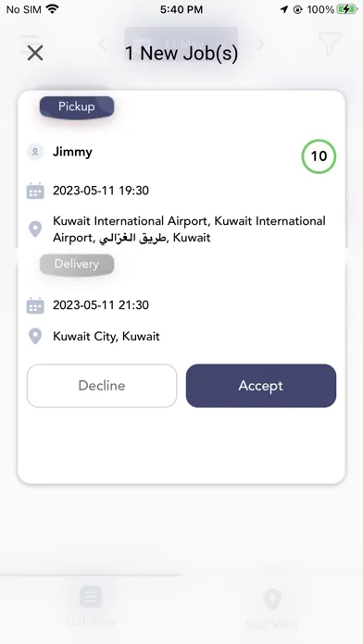Image resolution: width=363 pixels, height=644 pixels.
Task: Close the New Job(s) dialog
Action: pyautogui.click(x=35, y=53)
